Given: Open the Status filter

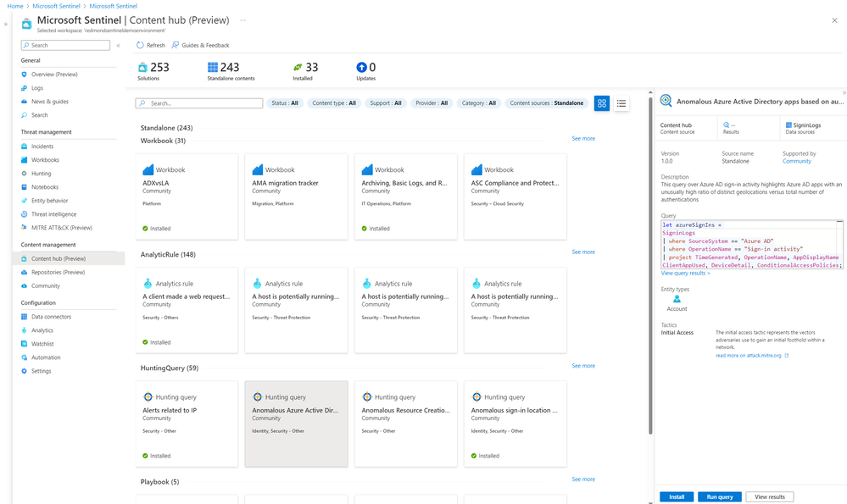Looking at the screenshot, I should [x=285, y=103].
